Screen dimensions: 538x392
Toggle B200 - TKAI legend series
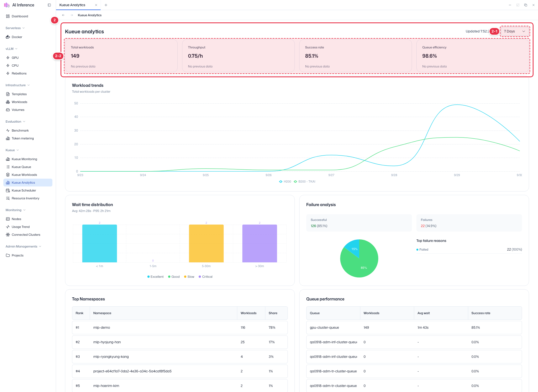(304, 181)
